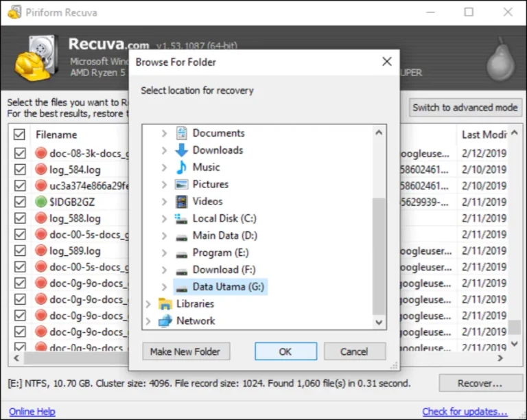Click the Program (E:) drive icon

coord(181,255)
